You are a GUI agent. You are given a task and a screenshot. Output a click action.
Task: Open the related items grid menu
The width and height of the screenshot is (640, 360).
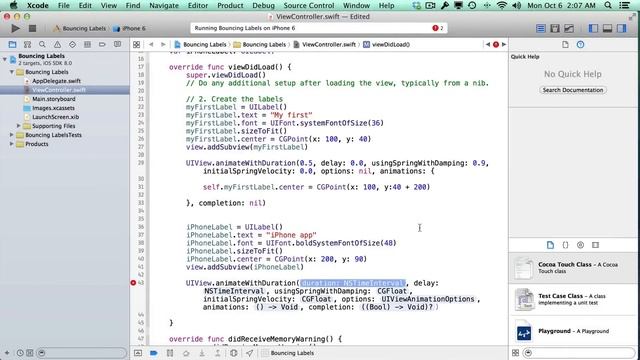[x=136, y=44]
